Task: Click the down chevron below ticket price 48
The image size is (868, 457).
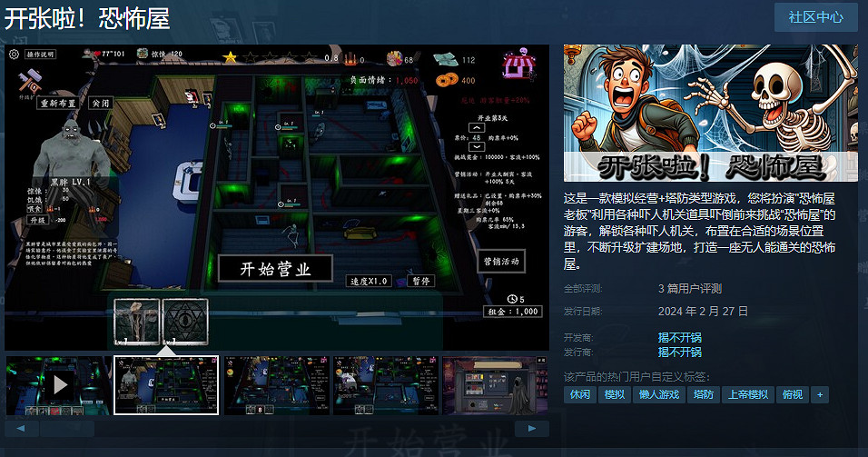Action: point(477,147)
